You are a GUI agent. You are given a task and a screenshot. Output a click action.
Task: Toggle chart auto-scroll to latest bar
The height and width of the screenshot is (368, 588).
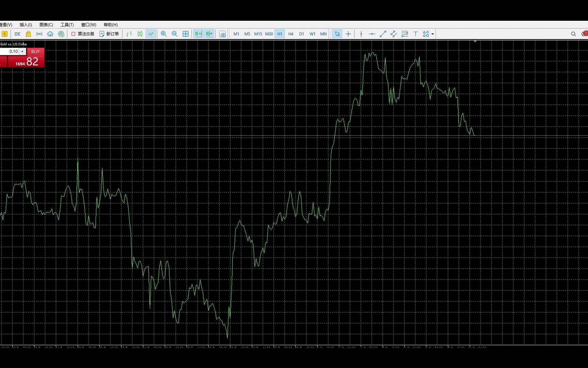tap(198, 34)
